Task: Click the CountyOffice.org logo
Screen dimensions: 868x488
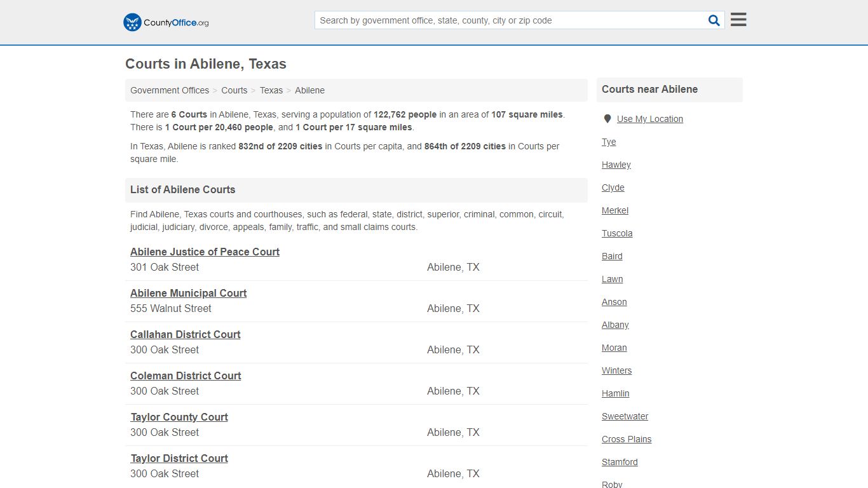Action: point(166,22)
